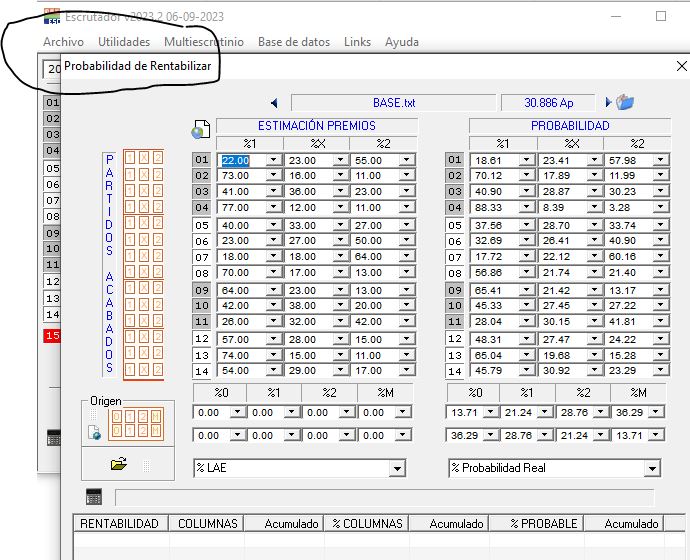The height and width of the screenshot is (560, 690).
Task: Click row button 11 in Probabilidad section
Action: point(455,322)
